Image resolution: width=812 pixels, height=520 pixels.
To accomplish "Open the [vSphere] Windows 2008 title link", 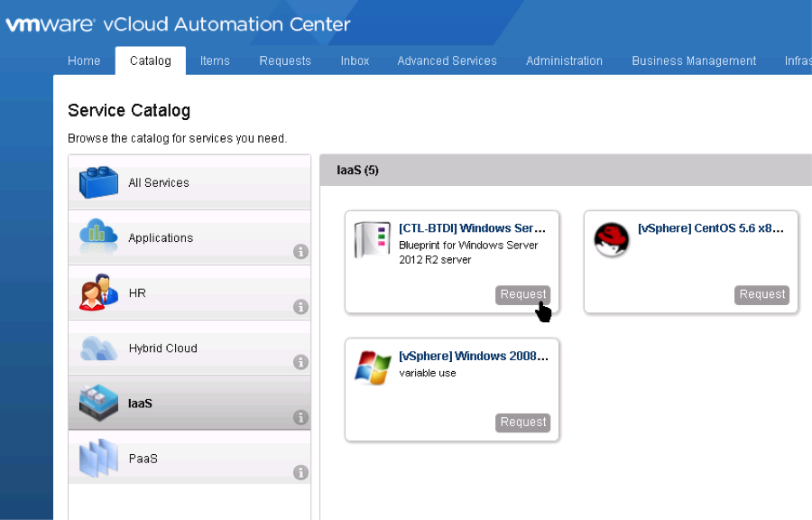I will tap(474, 356).
